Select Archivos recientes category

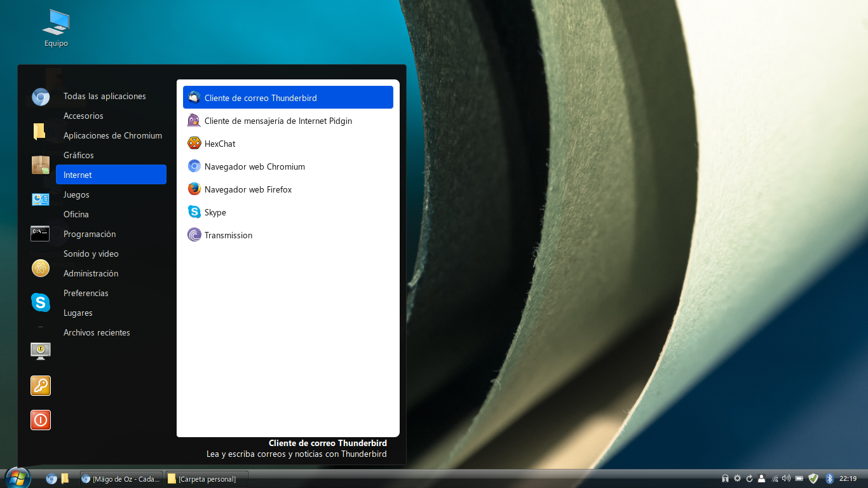pos(111,332)
